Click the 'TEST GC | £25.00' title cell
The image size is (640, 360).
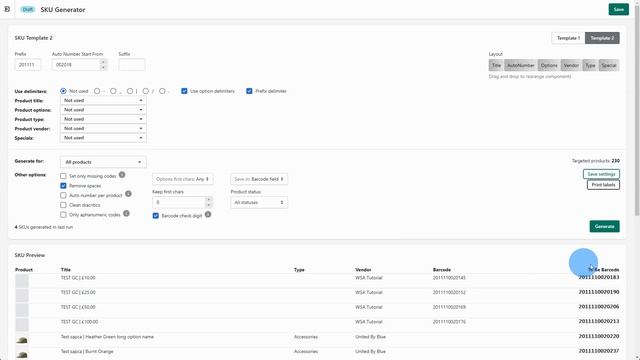point(78,292)
